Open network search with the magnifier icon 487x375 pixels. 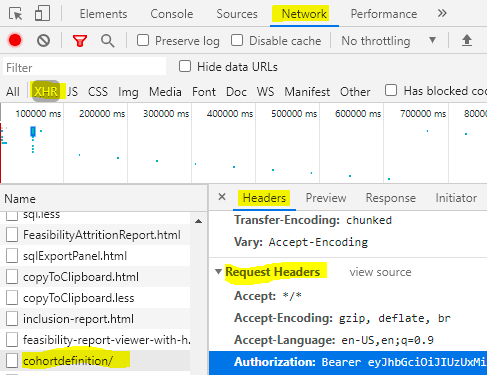point(108,41)
